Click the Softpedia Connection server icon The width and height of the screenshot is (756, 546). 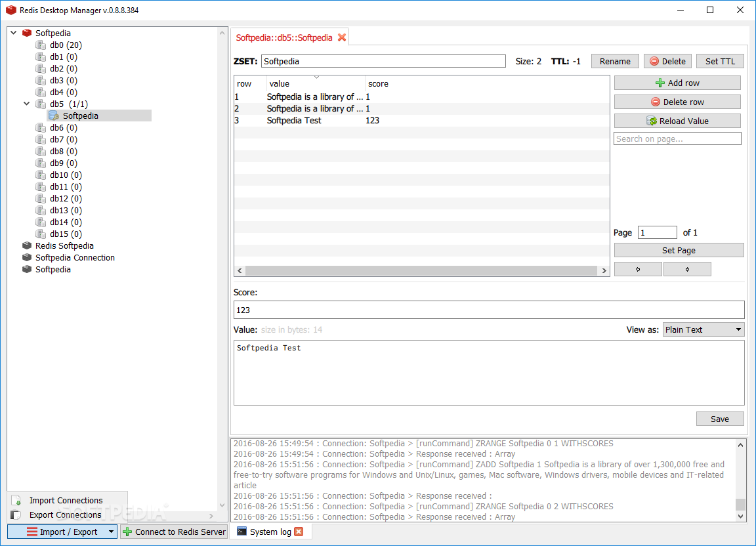pos(27,257)
